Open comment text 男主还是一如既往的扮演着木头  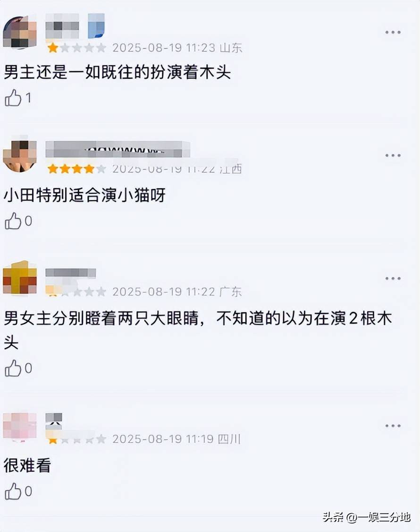(118, 72)
